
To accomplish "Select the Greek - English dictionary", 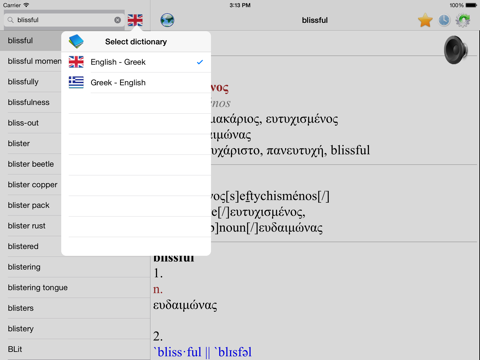I will (136, 83).
